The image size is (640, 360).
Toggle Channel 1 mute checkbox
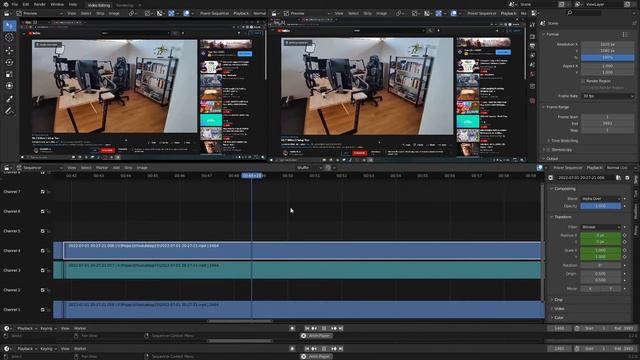point(42,309)
